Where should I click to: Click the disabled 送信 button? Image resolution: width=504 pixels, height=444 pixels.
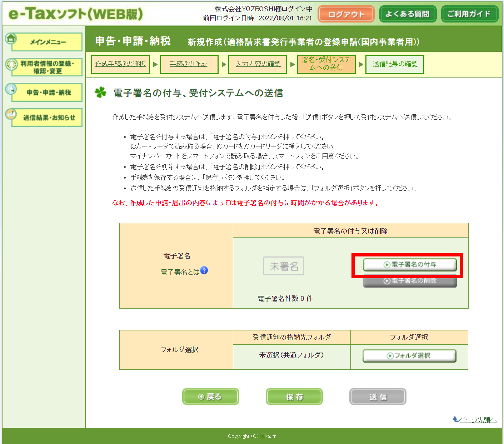click(x=378, y=396)
